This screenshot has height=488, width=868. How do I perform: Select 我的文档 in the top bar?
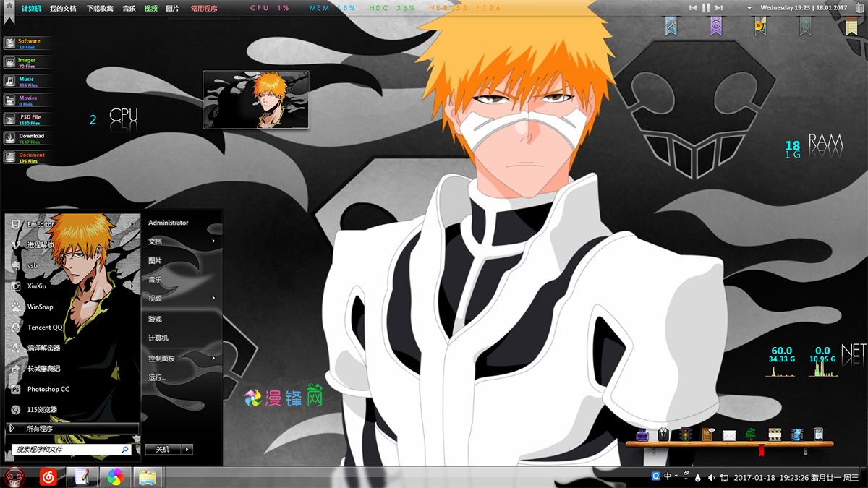coord(63,8)
